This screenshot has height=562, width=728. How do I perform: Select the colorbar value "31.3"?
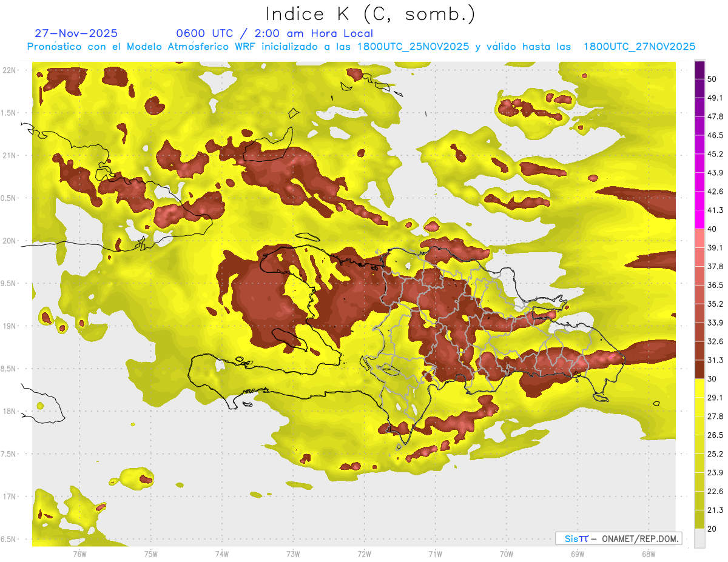(x=715, y=360)
